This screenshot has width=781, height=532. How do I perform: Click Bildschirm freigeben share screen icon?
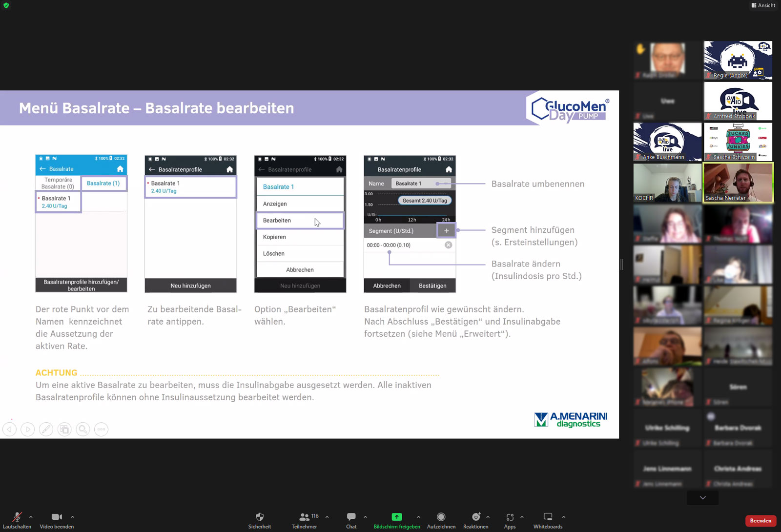[396, 517]
